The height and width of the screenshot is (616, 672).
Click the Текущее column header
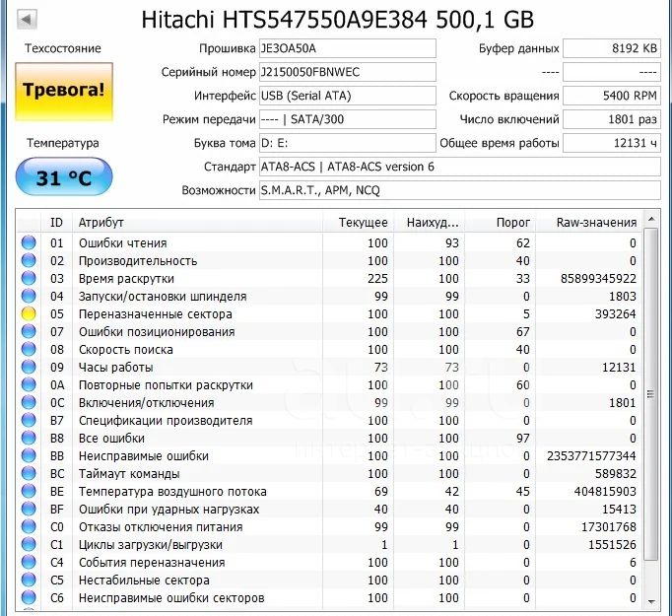click(358, 223)
